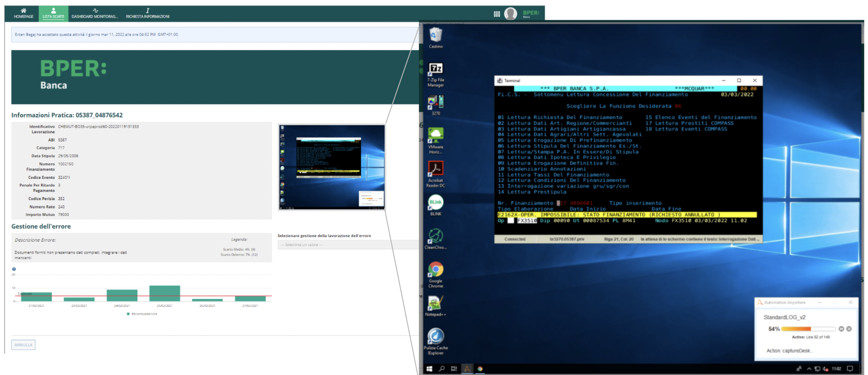Viewport: 868px width, 375px height.
Task: Click the 25/02/2021 bar in chart
Action: [x=165, y=293]
